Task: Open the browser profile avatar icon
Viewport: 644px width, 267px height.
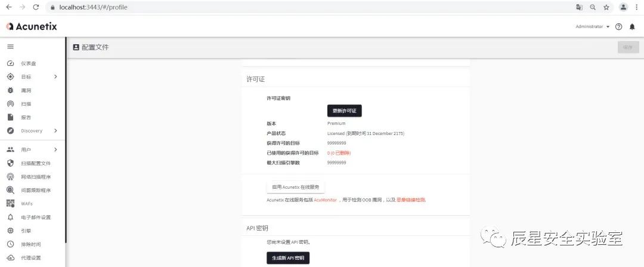Action: pos(624,7)
